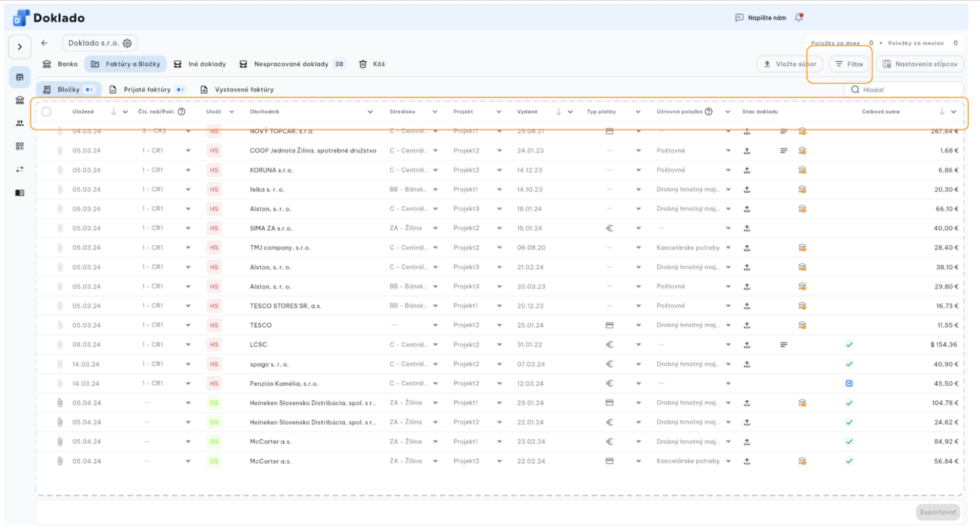Open Kôš trash tab
This screenshot has width=980, height=530.
click(x=372, y=64)
